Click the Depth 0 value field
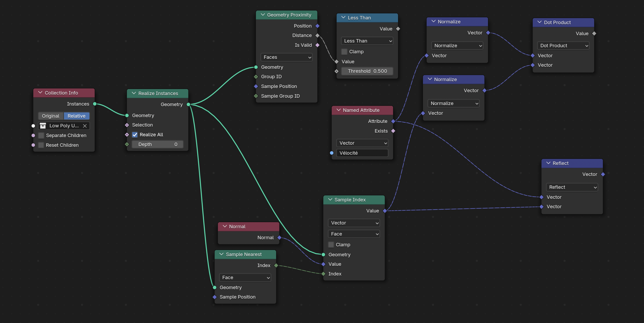The image size is (644, 323). pos(157,144)
